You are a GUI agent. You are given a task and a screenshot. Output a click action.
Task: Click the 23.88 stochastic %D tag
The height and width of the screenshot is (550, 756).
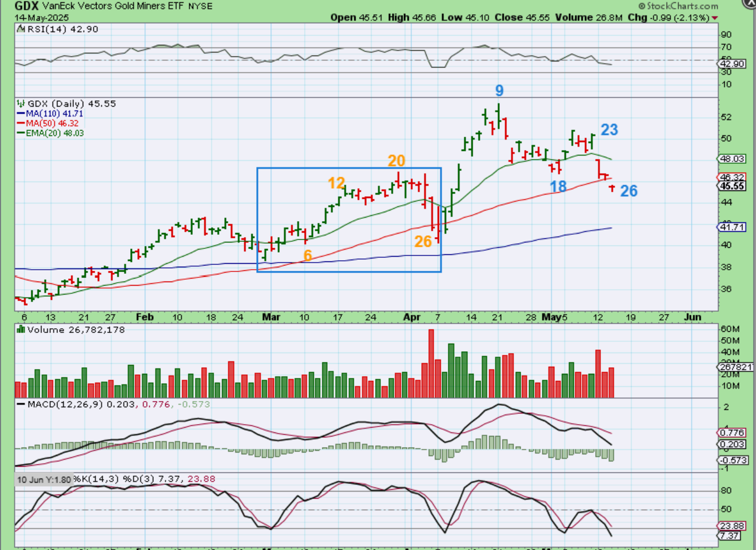click(x=731, y=525)
